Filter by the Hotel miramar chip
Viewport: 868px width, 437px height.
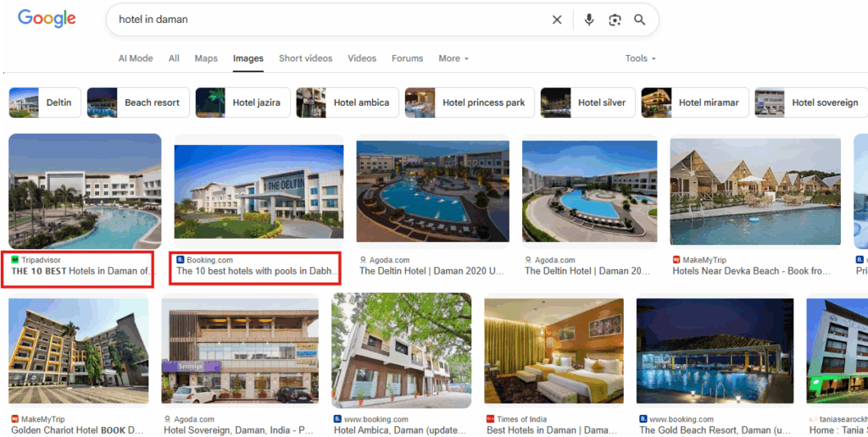pos(695,102)
